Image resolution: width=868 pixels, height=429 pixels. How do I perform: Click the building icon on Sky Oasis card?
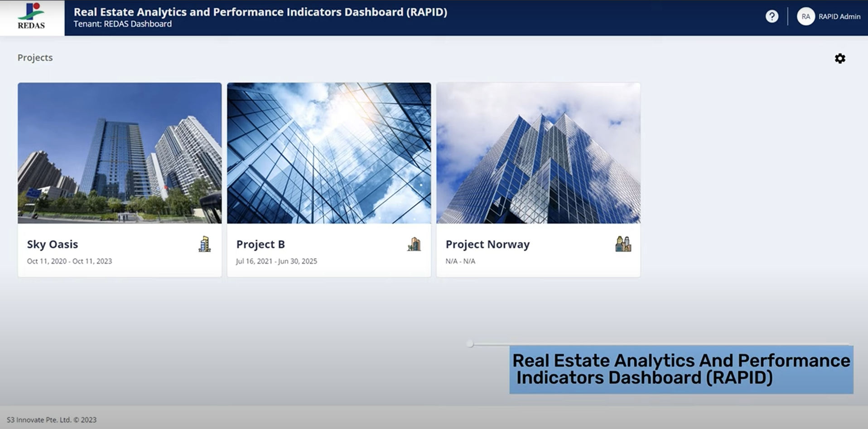[204, 244]
